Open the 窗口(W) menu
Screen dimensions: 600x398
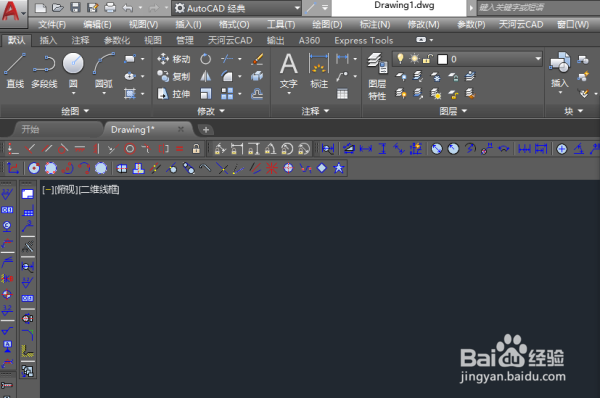[x=573, y=24]
